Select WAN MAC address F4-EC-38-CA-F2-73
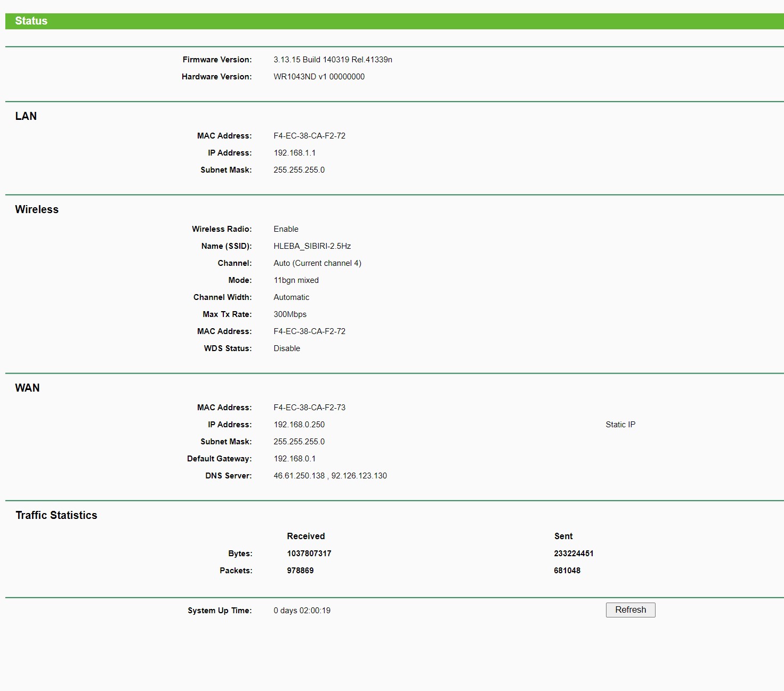 coord(310,408)
